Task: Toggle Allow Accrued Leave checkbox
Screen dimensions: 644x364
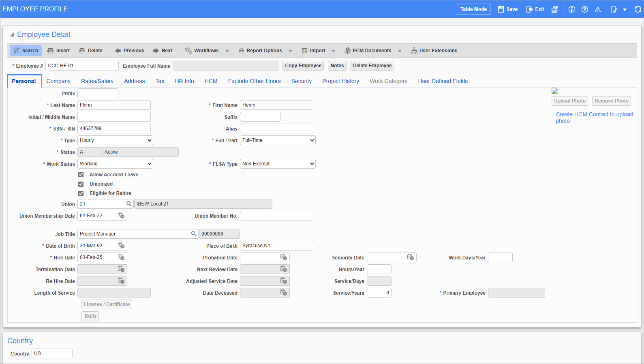Action: (81, 175)
